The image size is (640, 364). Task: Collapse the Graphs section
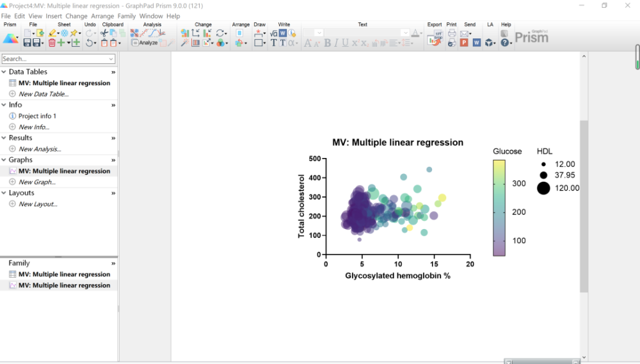tap(4, 160)
